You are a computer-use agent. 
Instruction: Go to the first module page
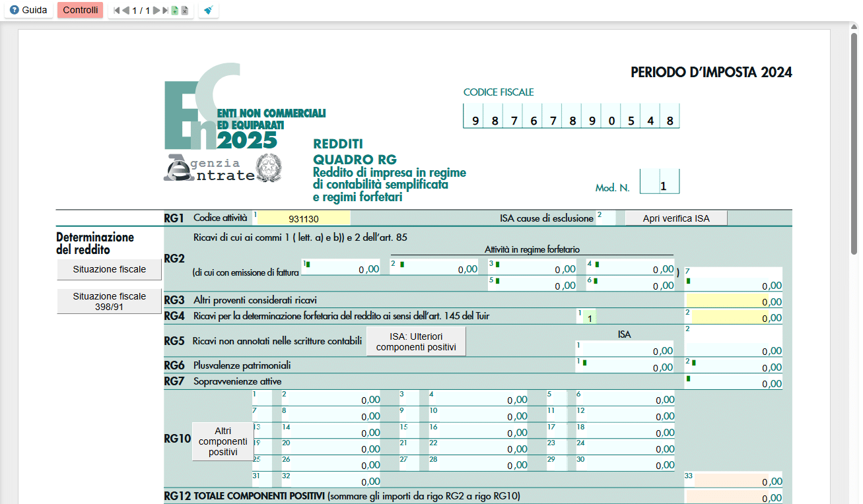click(117, 11)
